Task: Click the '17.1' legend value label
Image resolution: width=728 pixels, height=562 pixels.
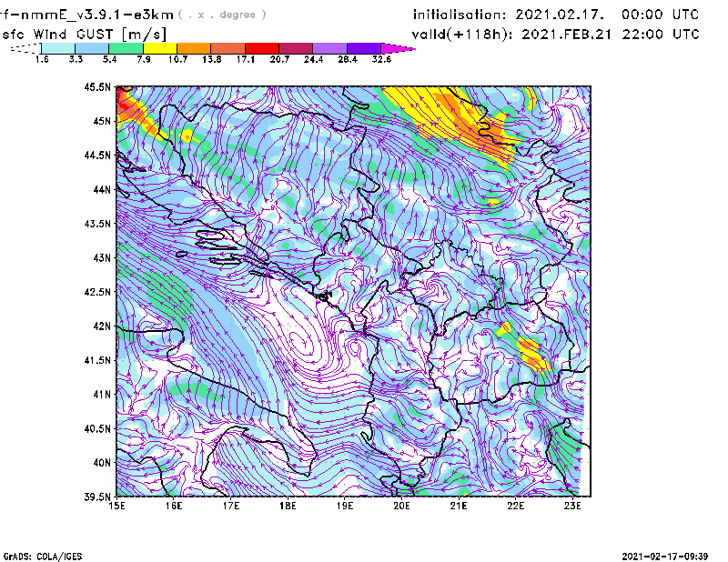Action: coord(246,59)
